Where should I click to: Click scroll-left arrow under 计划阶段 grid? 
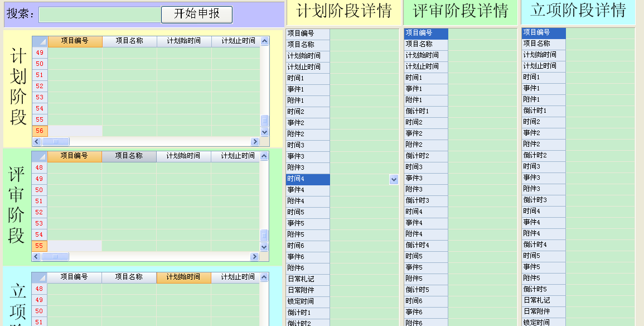pos(37,142)
